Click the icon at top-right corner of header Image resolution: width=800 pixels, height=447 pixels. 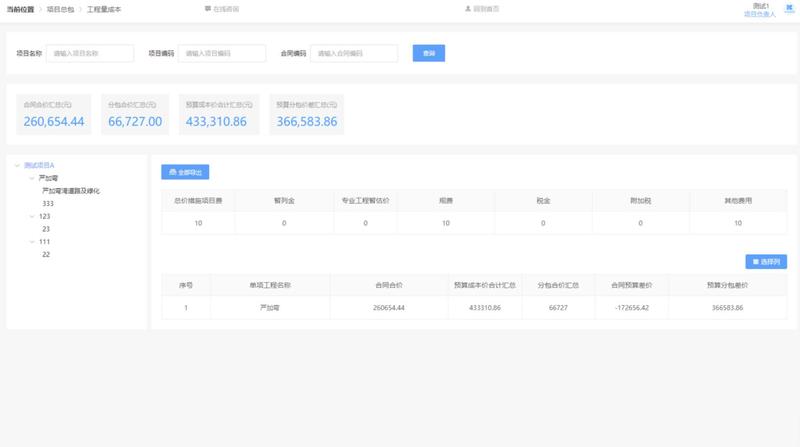pyautogui.click(x=789, y=7)
